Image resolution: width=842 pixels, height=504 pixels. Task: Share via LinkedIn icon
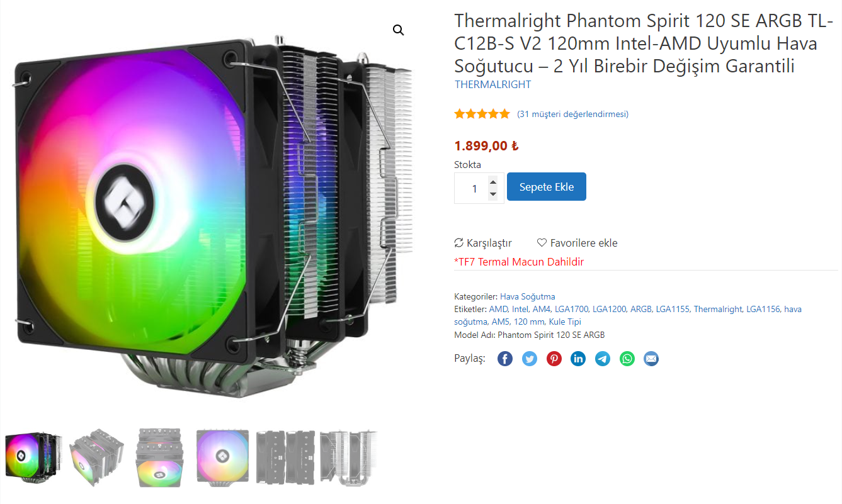point(578,359)
